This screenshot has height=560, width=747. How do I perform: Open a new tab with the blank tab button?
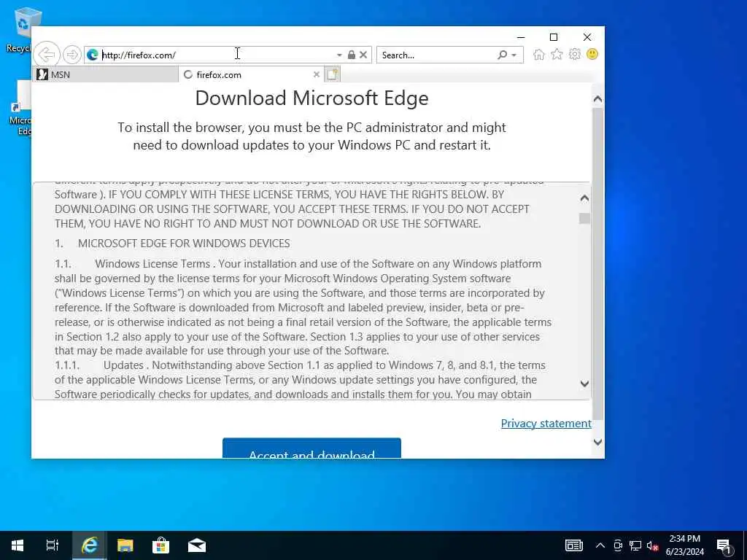(332, 74)
